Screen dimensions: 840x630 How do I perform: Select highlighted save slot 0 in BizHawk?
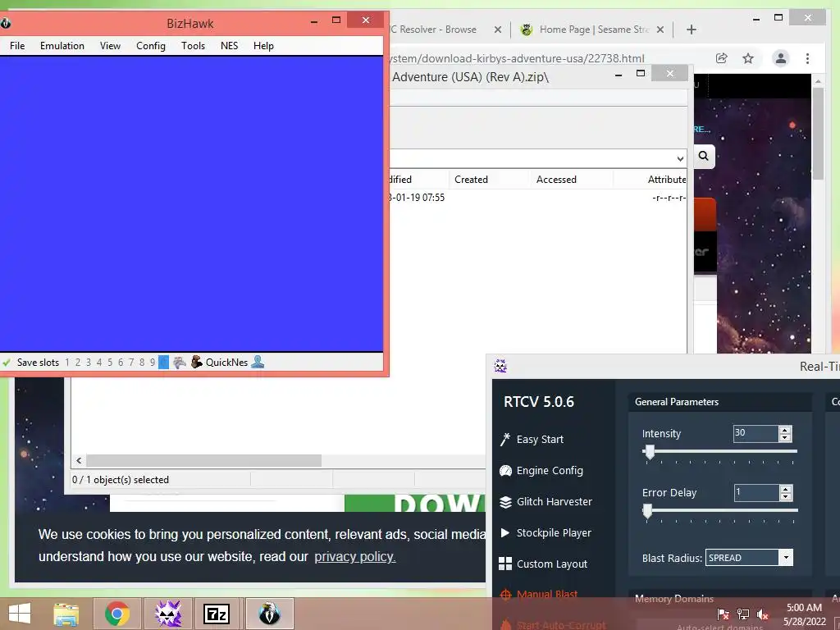click(163, 363)
